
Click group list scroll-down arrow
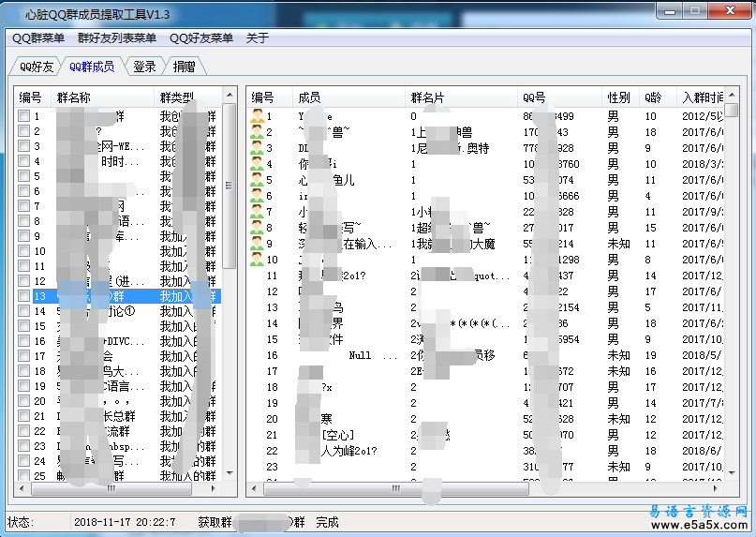[230, 473]
